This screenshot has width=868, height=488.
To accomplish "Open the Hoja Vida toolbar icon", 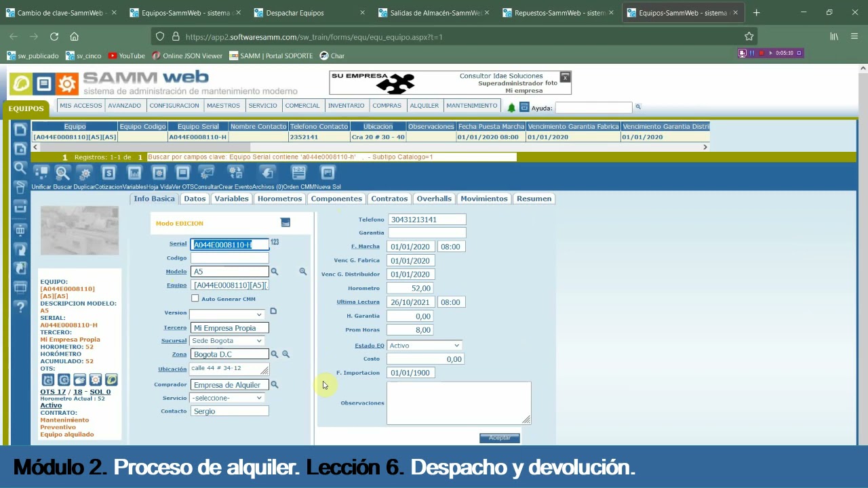I will [159, 173].
